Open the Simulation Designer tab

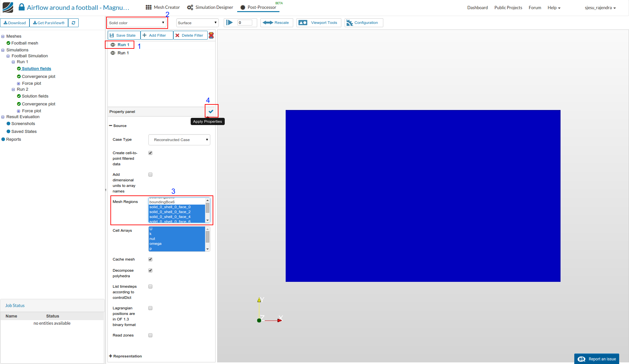pos(210,7)
